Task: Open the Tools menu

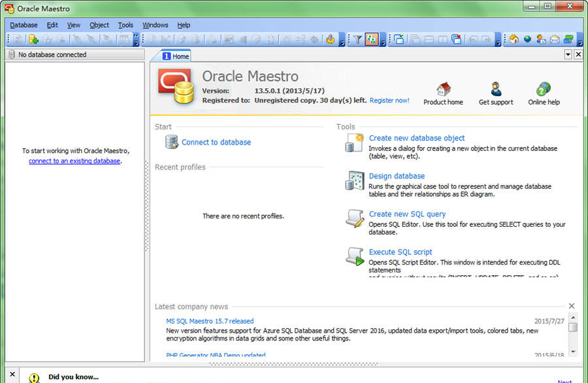Action: [x=125, y=25]
